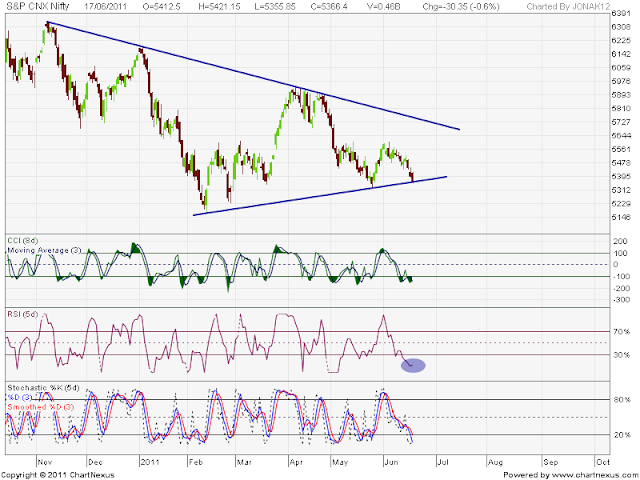Click the 5893 price axis label
This screenshot has width=640, height=480.
point(621,95)
